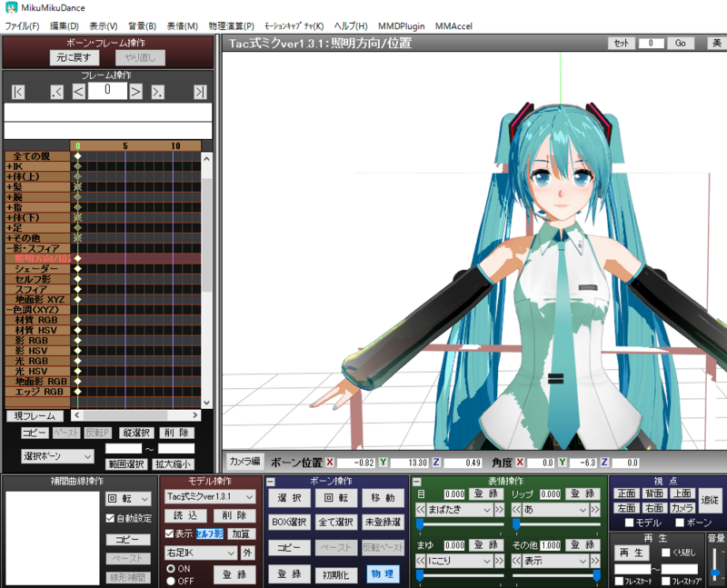Open the あ lip morph dropdown
The image size is (727, 588).
click(x=556, y=510)
